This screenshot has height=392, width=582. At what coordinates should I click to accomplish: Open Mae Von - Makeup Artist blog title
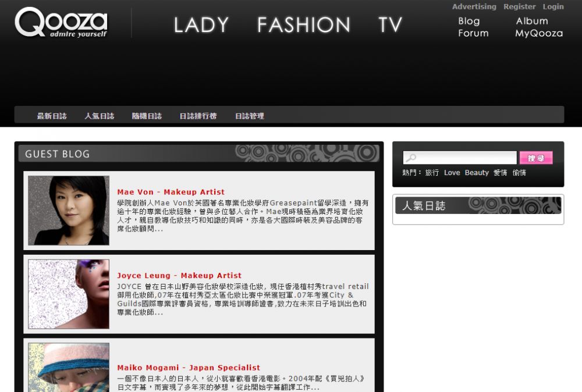click(x=171, y=192)
